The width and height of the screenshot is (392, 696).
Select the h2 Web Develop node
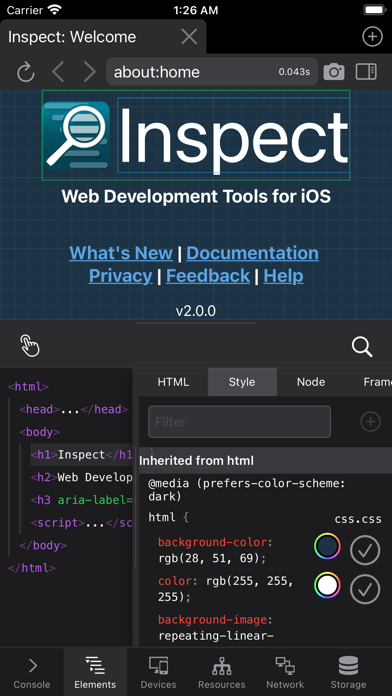tap(82, 477)
